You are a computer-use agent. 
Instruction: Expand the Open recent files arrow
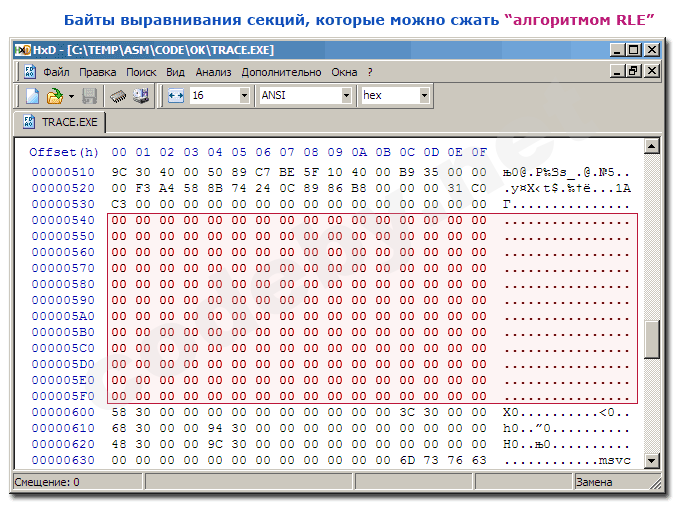click(71, 96)
